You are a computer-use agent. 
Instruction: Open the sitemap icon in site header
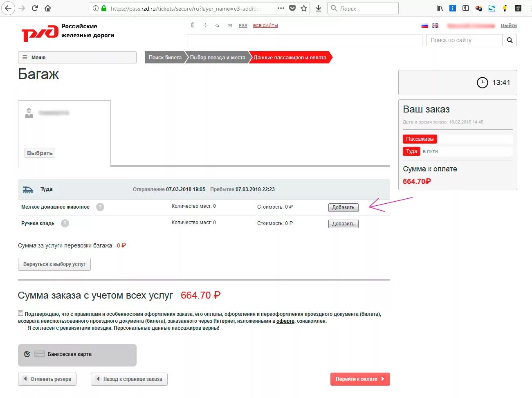[x=205, y=25]
